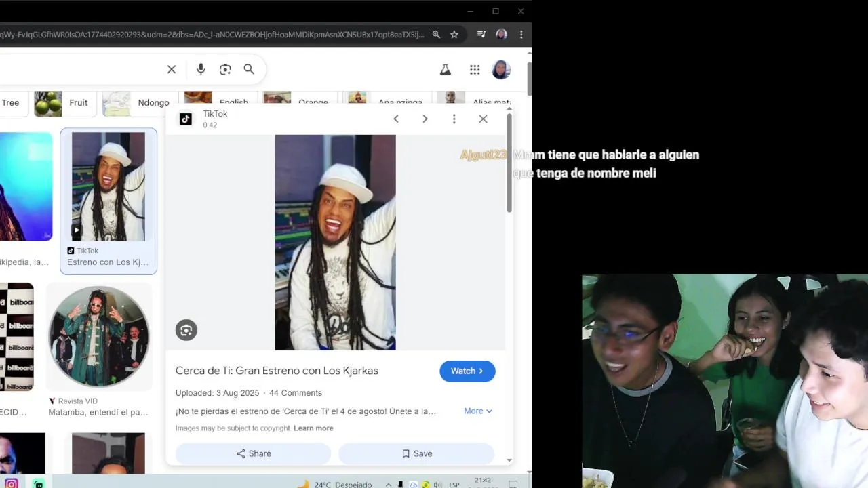868x488 pixels.
Task: Open the billboard logo thumbnail
Action: click(x=16, y=337)
